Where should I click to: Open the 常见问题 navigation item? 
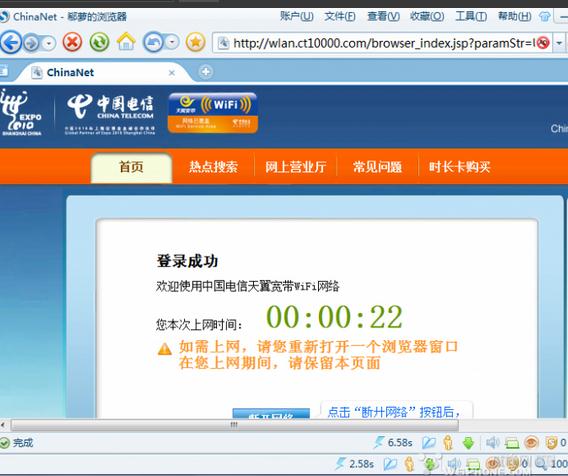point(377,167)
